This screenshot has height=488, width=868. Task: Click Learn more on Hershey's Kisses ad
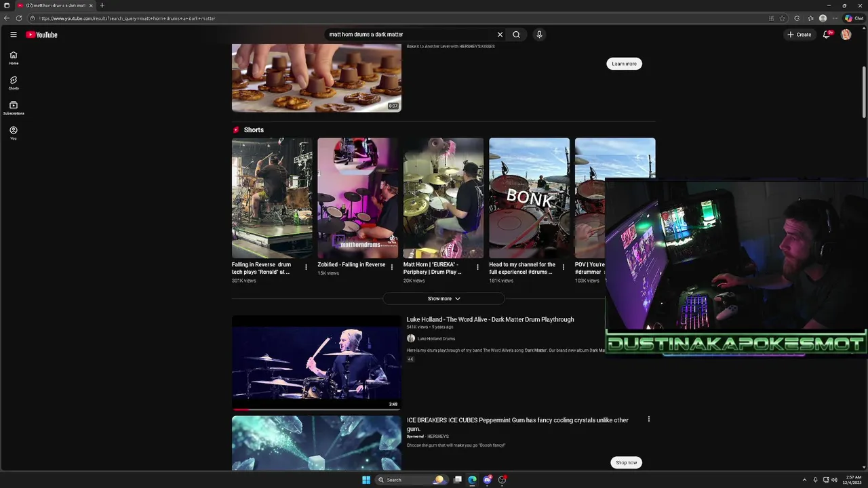pos(624,64)
